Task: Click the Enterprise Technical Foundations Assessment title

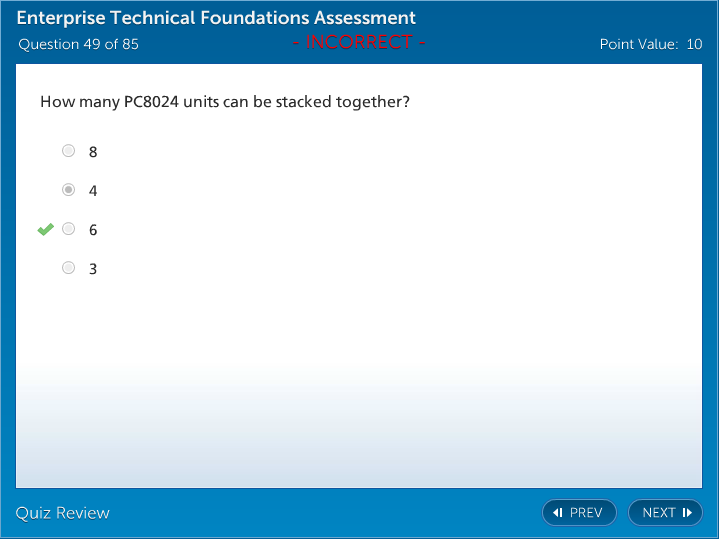Action: [x=216, y=18]
